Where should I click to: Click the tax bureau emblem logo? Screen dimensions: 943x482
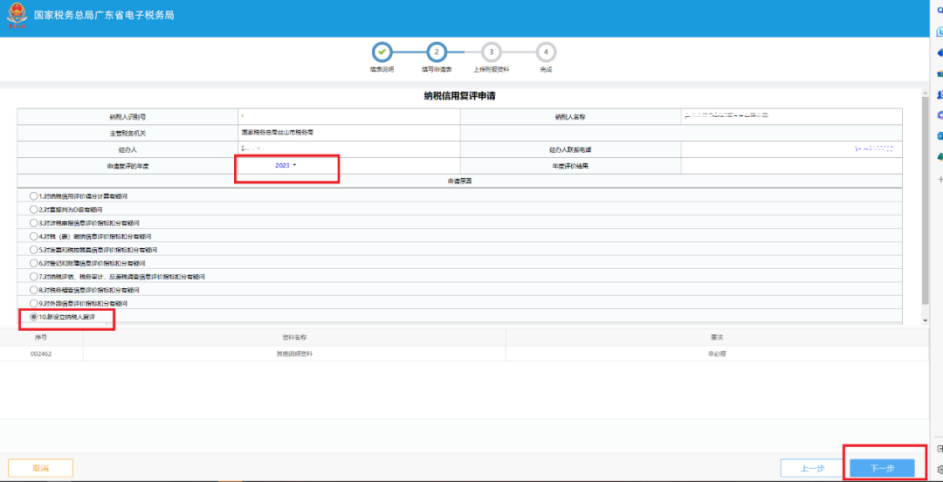point(17,15)
